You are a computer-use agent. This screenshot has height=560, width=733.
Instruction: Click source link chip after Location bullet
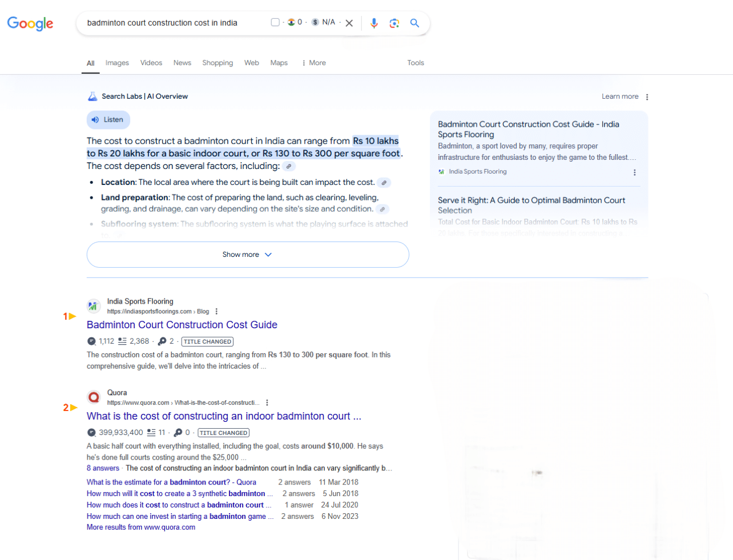tap(385, 183)
